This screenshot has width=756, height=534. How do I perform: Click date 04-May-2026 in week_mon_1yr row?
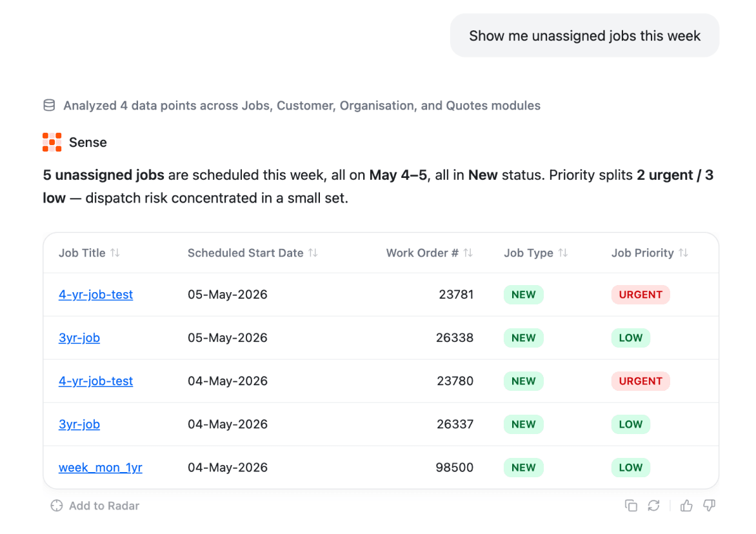228,468
